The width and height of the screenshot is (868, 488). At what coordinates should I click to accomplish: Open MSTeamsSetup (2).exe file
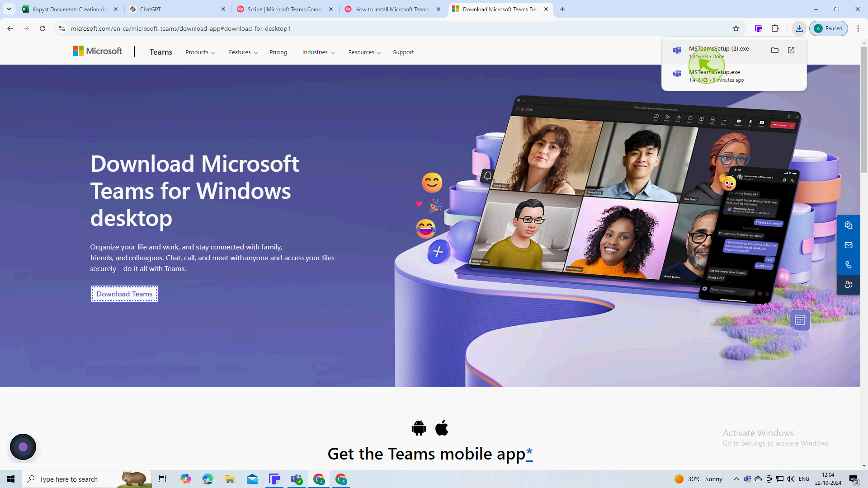(x=791, y=50)
